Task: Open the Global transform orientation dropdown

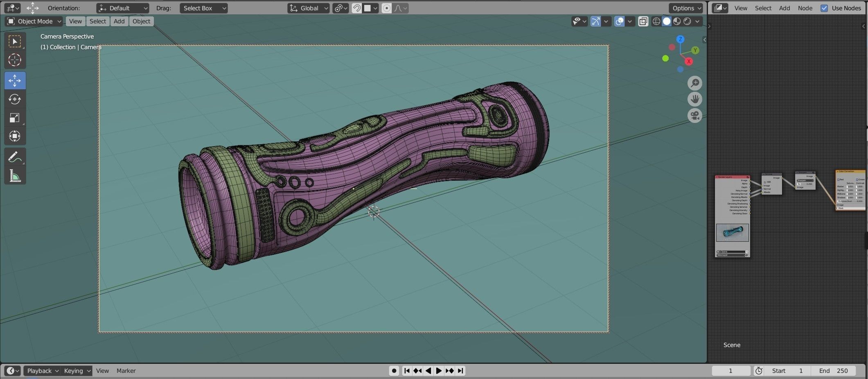Action: (x=309, y=8)
